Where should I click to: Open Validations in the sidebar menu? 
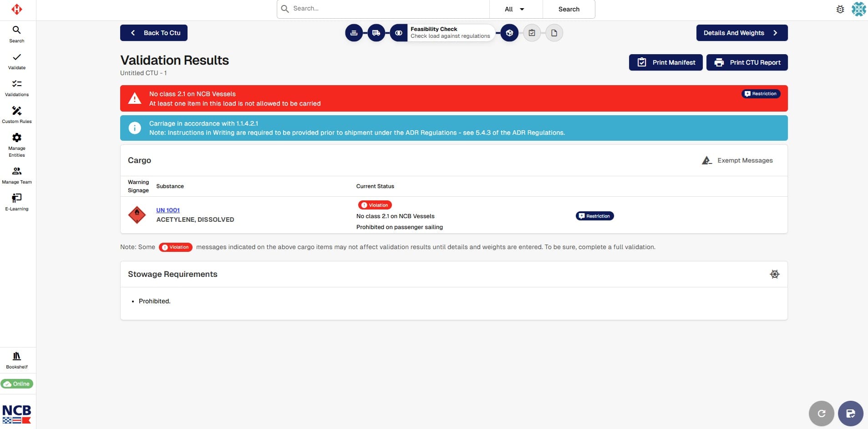pos(17,88)
